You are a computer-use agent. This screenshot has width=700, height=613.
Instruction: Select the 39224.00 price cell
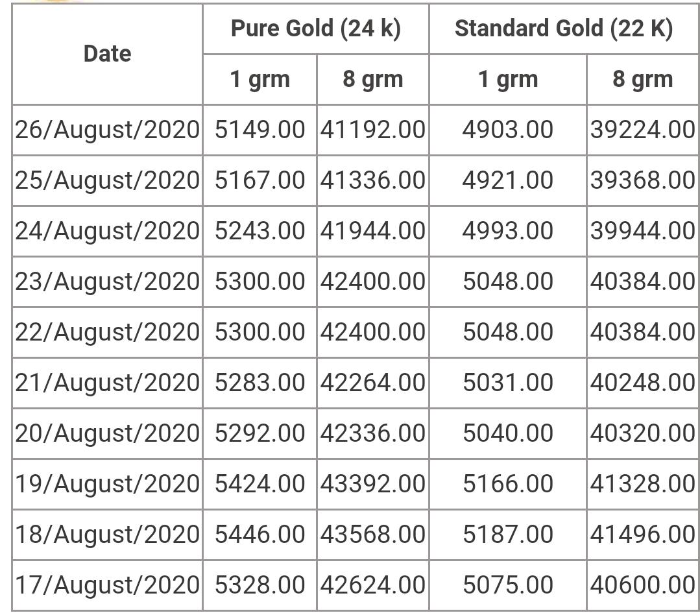tap(642, 130)
